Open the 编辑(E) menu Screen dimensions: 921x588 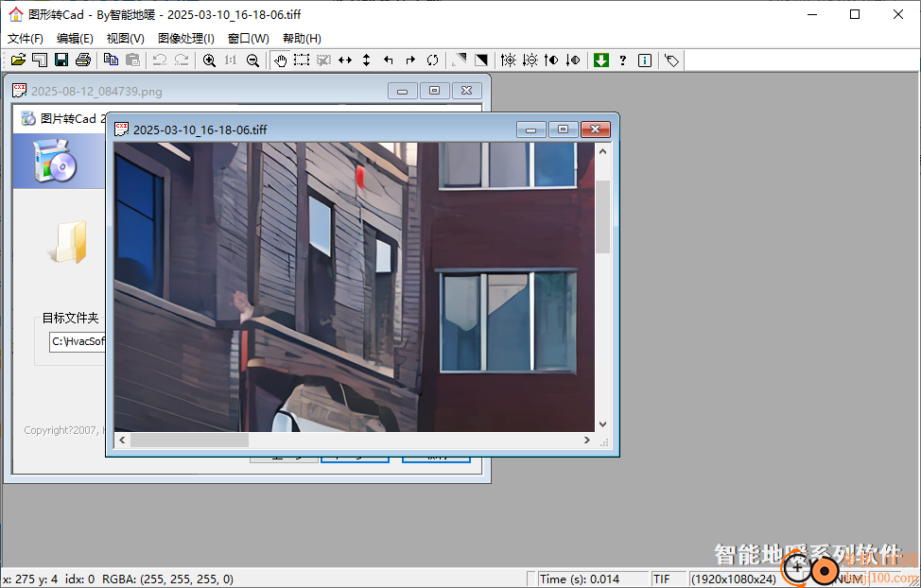(x=76, y=38)
